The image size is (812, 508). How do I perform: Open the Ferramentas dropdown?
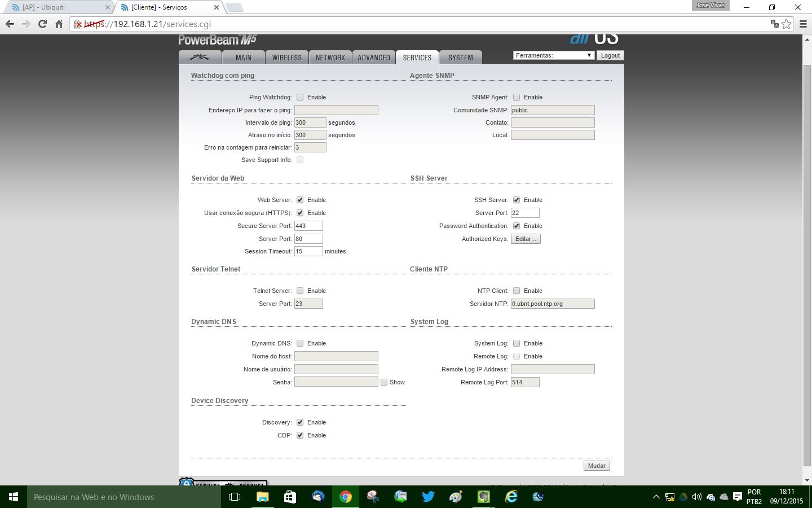point(553,55)
